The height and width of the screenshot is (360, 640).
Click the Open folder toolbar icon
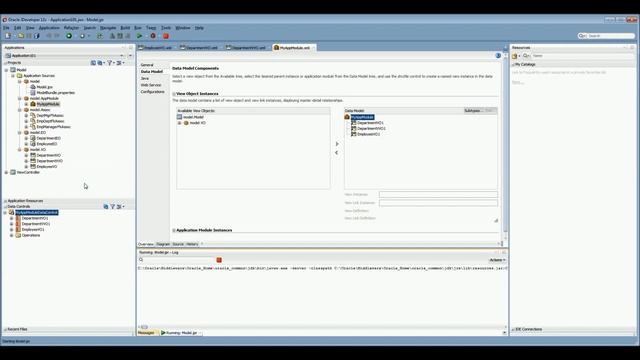[21, 36]
